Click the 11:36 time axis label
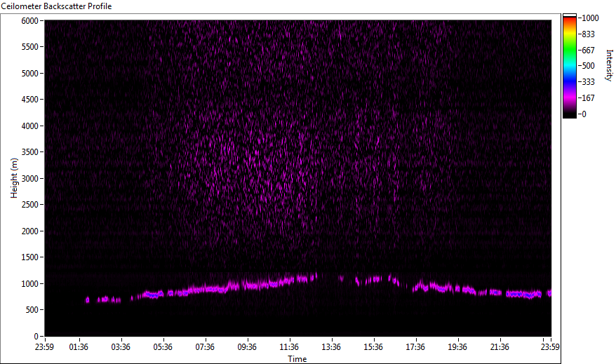The width and height of the screenshot is (616, 364). (x=289, y=347)
